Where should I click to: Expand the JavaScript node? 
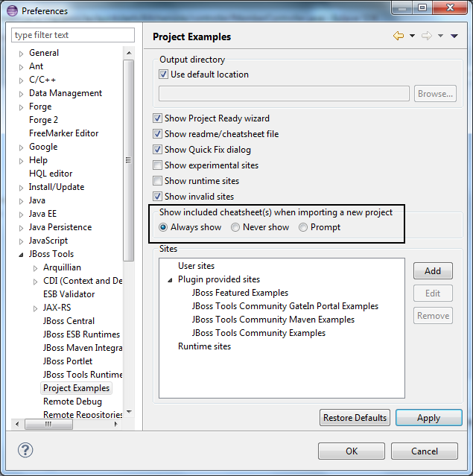click(x=21, y=241)
